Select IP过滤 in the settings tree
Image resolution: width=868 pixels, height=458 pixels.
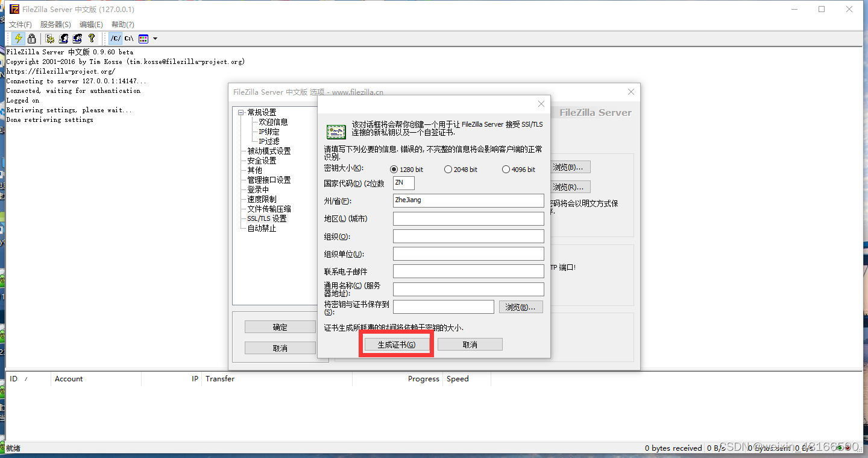(x=269, y=141)
